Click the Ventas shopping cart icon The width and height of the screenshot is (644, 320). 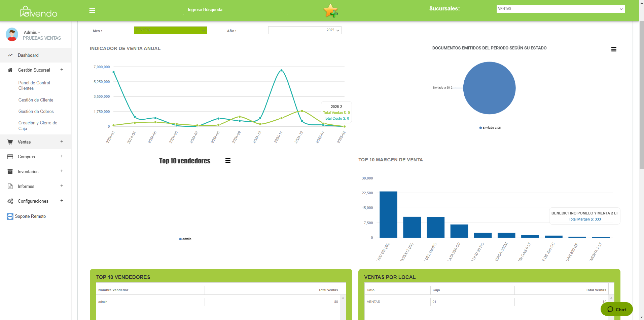coord(10,142)
